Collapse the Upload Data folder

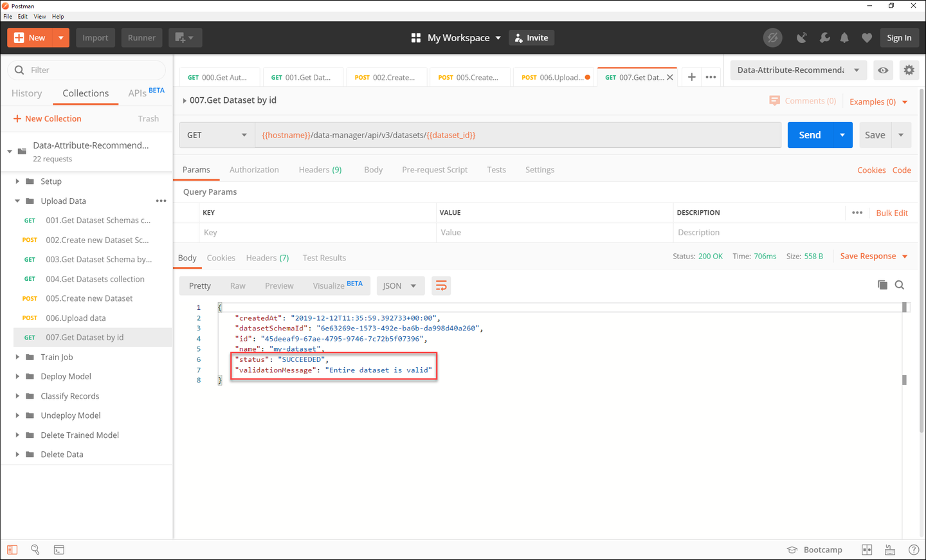point(17,201)
